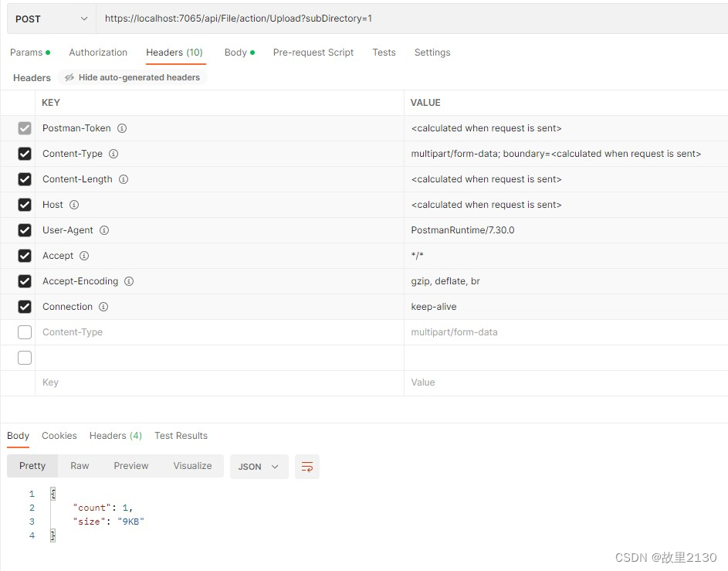Open info icon beside Accept-Encoding
This screenshot has width=728, height=571.
pos(129,281)
